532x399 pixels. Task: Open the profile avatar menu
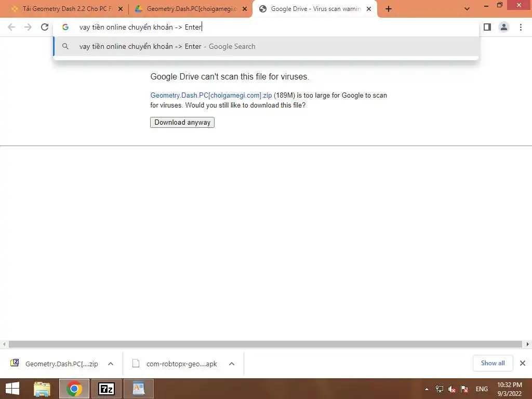(504, 27)
